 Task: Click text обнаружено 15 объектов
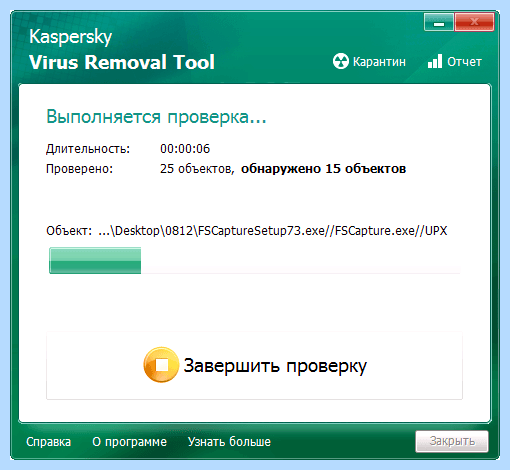[x=323, y=169]
